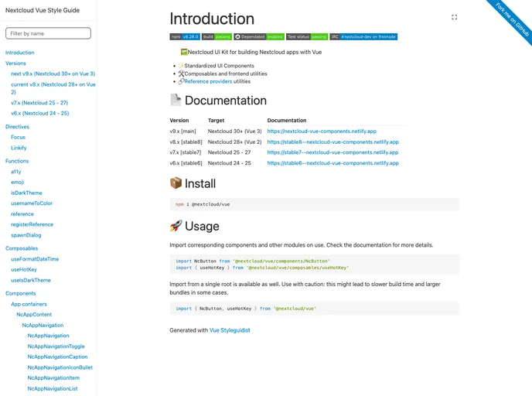Image resolution: width=532 pixels, height=396 pixels.
Task: Focus the Filter by name field
Action: (48, 33)
